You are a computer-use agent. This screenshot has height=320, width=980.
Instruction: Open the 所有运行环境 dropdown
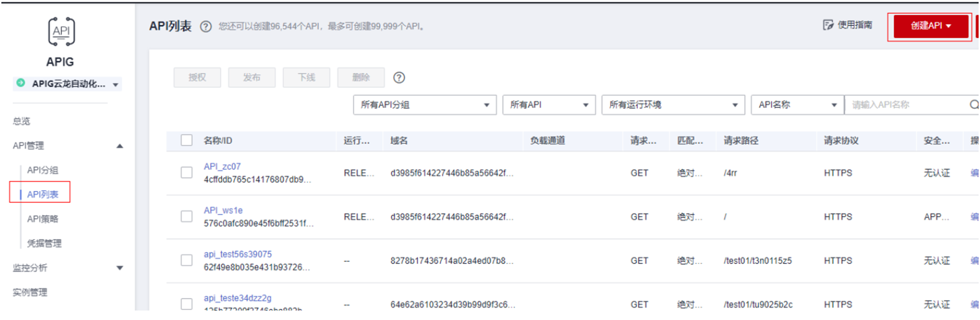pos(673,105)
